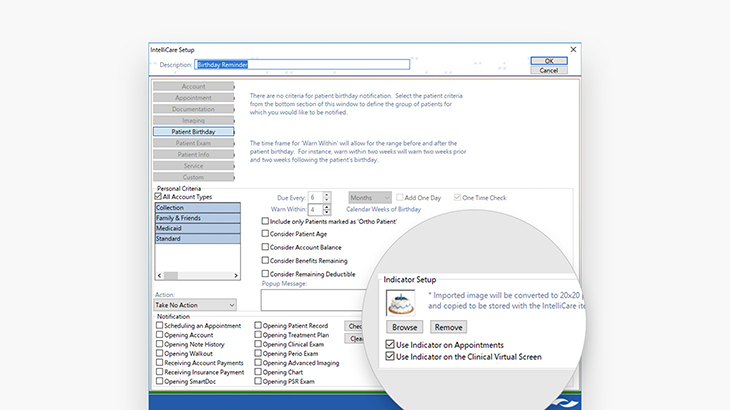Check Receiving Account Payments notification
The height and width of the screenshot is (410, 730).
[x=159, y=363]
